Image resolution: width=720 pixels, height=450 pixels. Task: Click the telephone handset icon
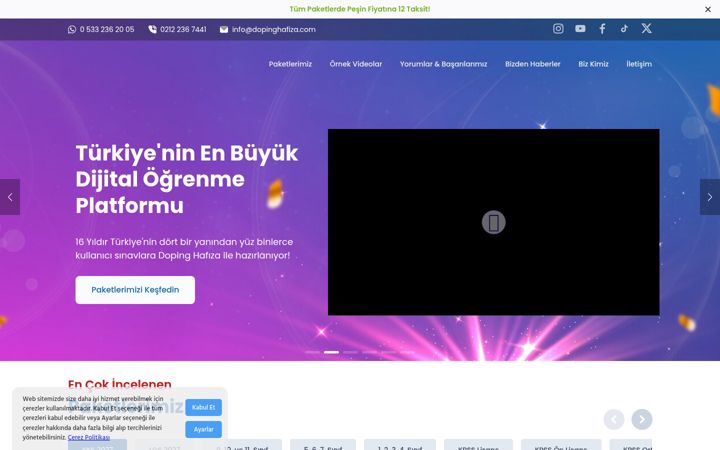[x=152, y=29]
